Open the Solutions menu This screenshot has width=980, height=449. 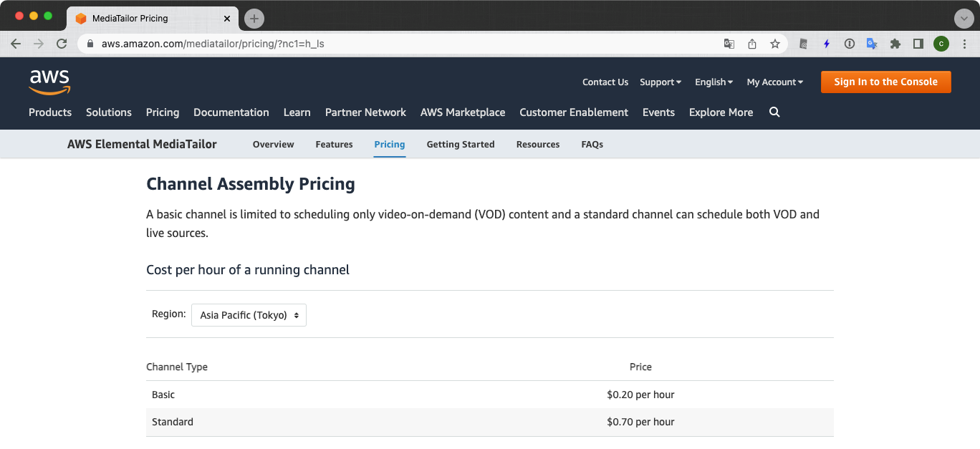click(109, 112)
